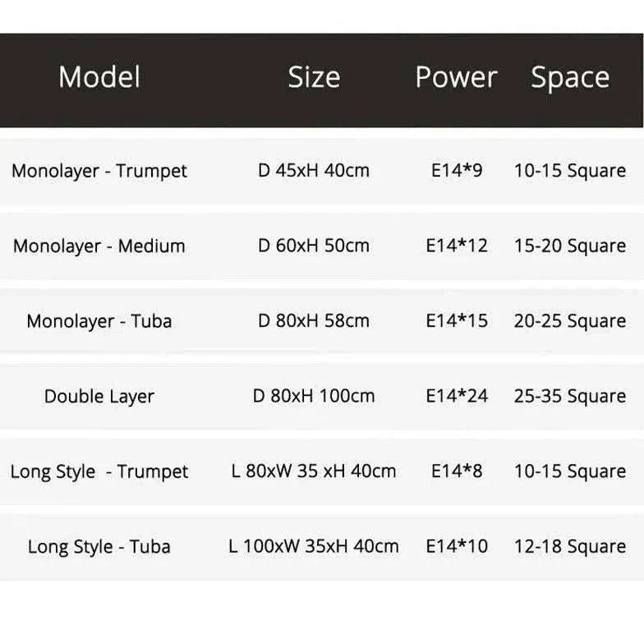This screenshot has height=644, width=644.
Task: Click the Model column header
Action: 99,77
